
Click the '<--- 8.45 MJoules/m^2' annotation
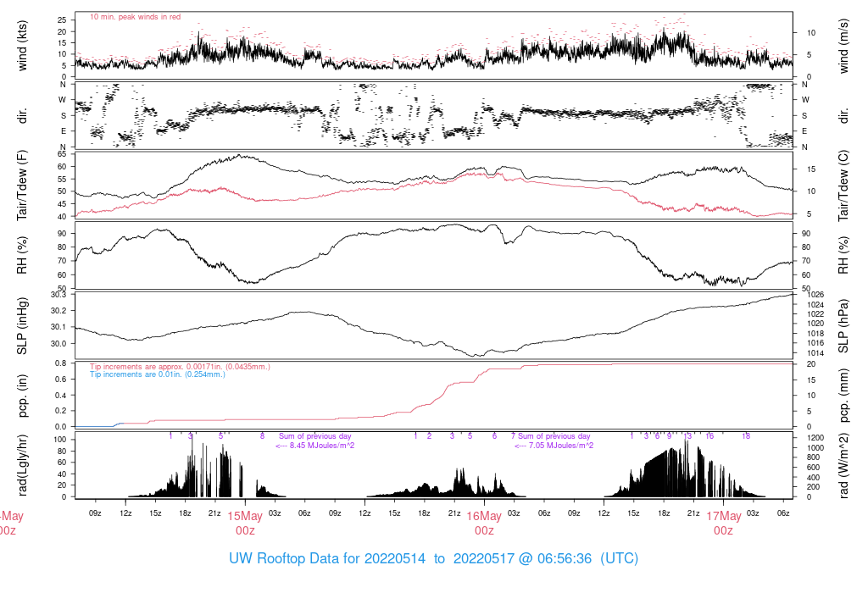[x=315, y=446]
